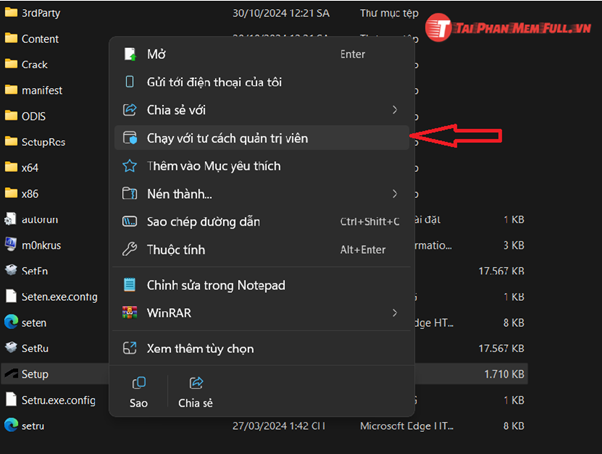The height and width of the screenshot is (454, 602).
Task: Click the WinRAR books icon
Action: [129, 313]
